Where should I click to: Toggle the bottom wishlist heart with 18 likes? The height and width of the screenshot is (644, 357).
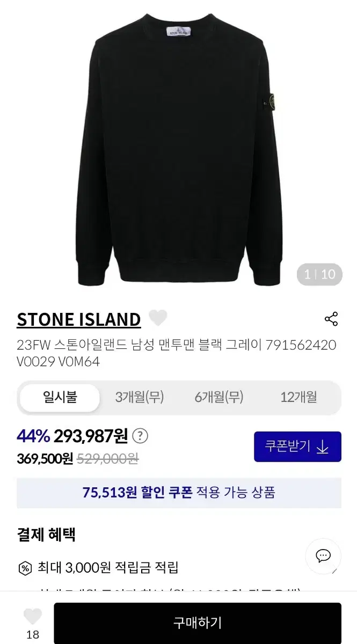[x=33, y=616]
